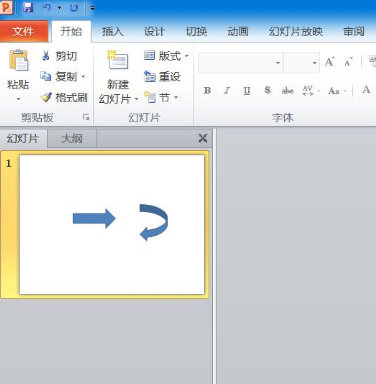Open the undo history dropdown arrow
The width and height of the screenshot is (376, 384).
coord(59,7)
